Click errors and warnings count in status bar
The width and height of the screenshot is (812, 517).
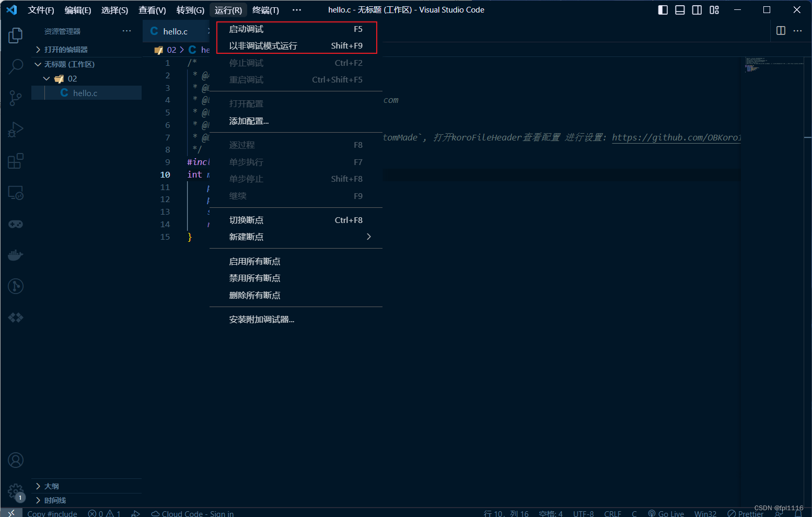pos(105,513)
